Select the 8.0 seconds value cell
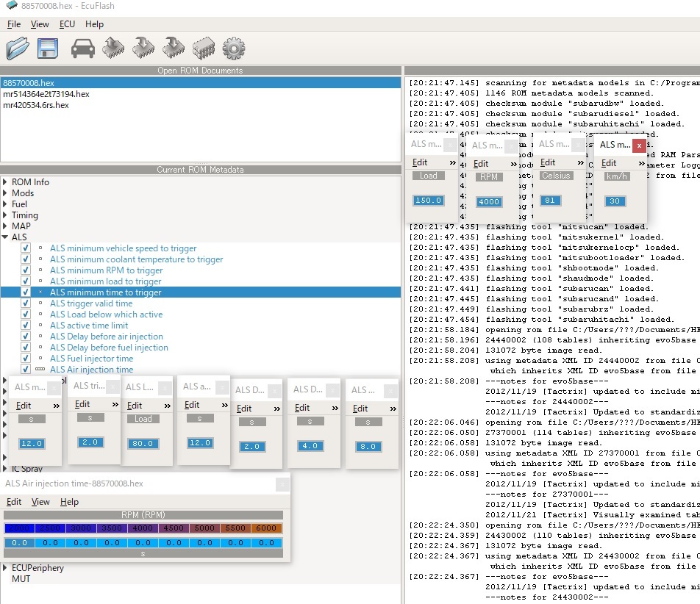Screen dimensions: 700x604 pyautogui.click(x=368, y=447)
